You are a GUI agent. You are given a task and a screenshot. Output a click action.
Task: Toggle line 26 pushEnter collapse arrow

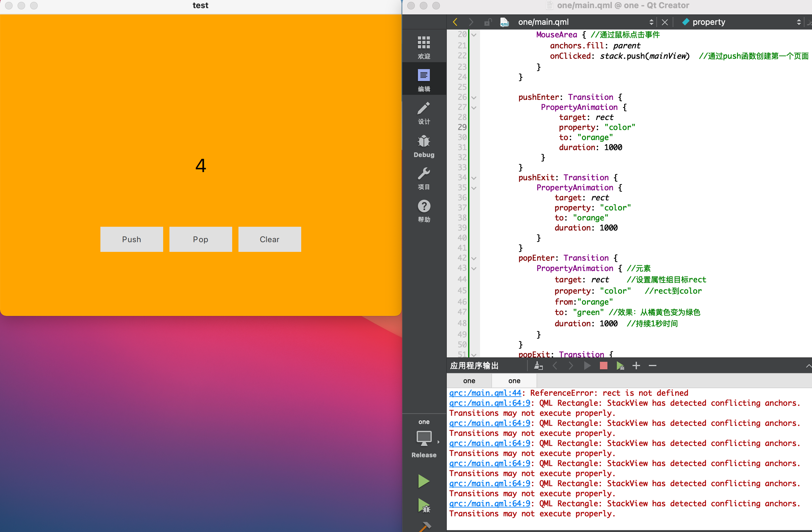474,97
